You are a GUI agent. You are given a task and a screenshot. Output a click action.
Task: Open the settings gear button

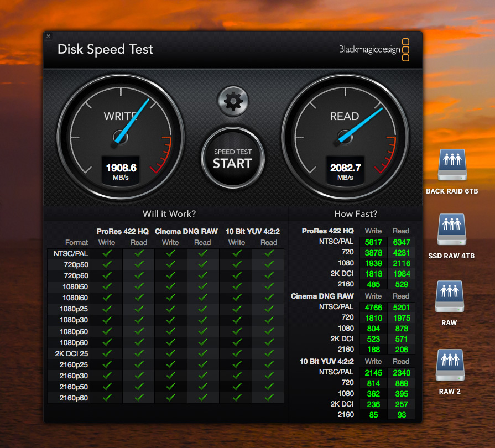click(x=233, y=101)
